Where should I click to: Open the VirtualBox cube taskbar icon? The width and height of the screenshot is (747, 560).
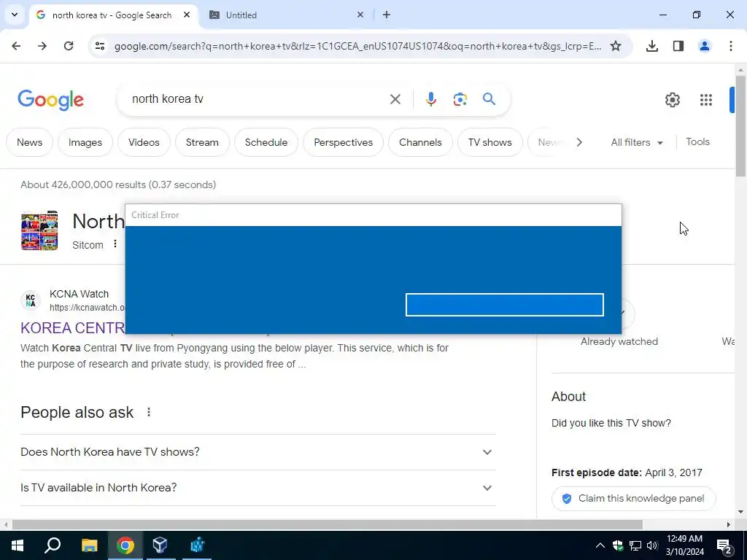160,545
